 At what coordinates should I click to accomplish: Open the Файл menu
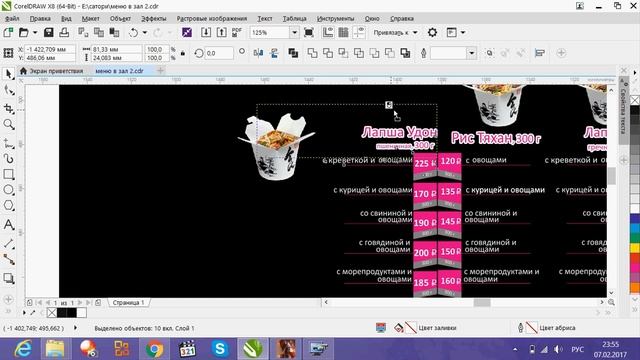pyautogui.click(x=12, y=18)
